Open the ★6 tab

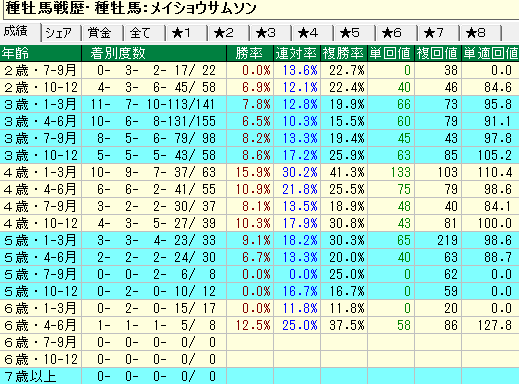click(397, 33)
